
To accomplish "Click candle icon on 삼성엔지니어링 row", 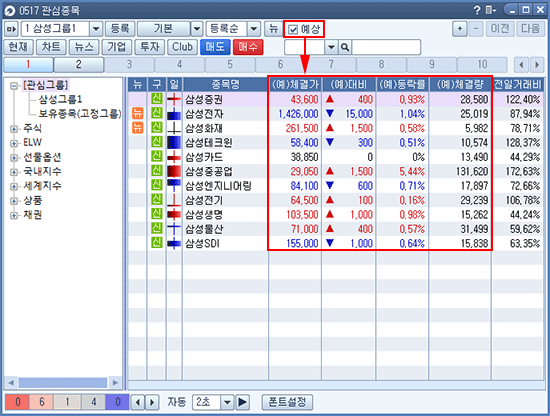I will (174, 186).
